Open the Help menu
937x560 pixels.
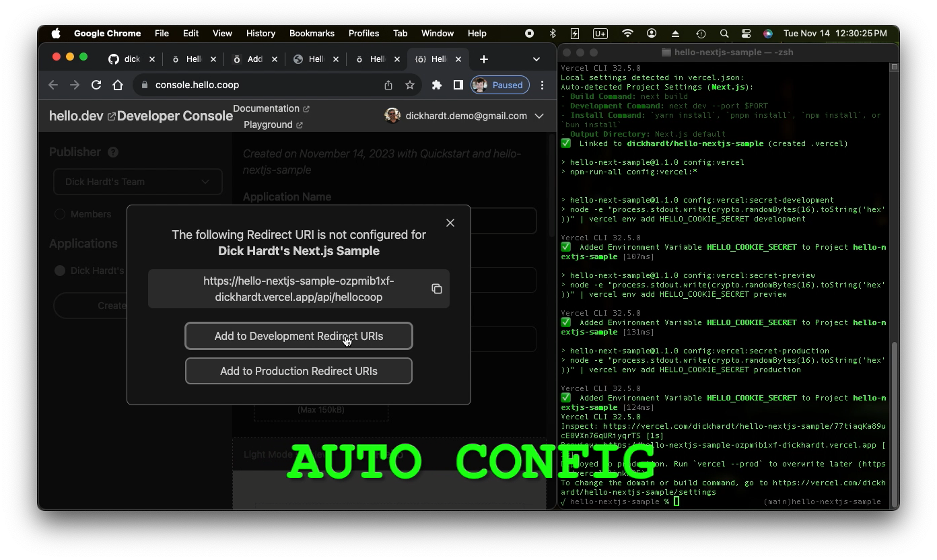coord(477,33)
